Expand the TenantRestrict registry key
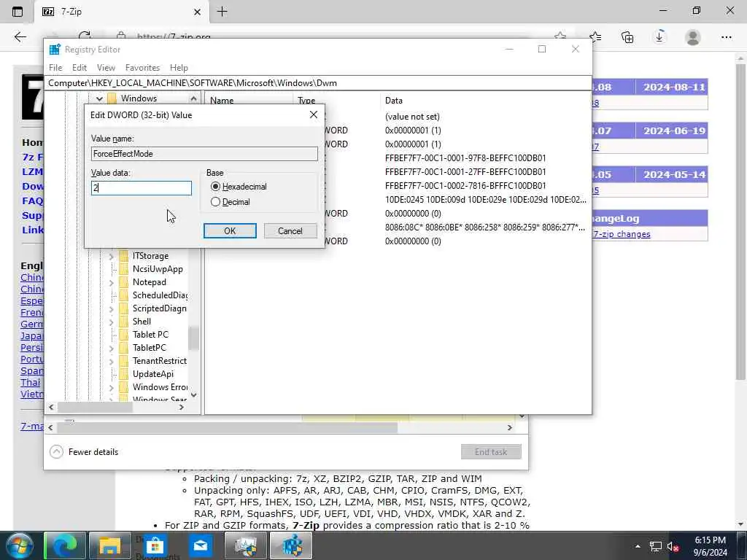Image resolution: width=747 pixels, height=560 pixels. 111,362
